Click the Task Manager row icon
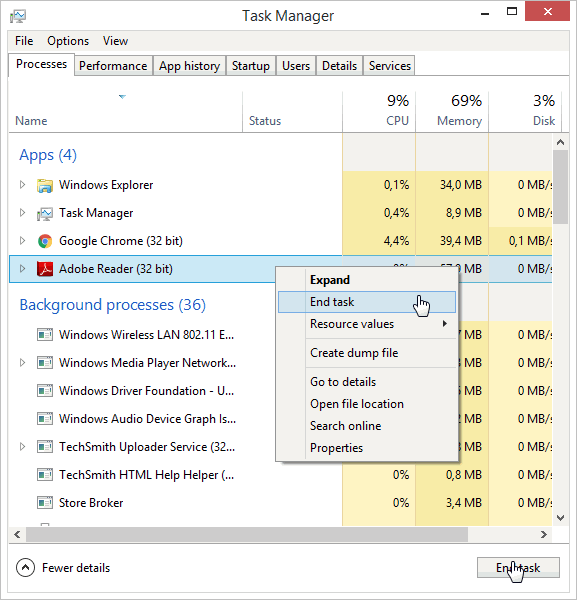Image resolution: width=577 pixels, height=600 pixels. (45, 214)
